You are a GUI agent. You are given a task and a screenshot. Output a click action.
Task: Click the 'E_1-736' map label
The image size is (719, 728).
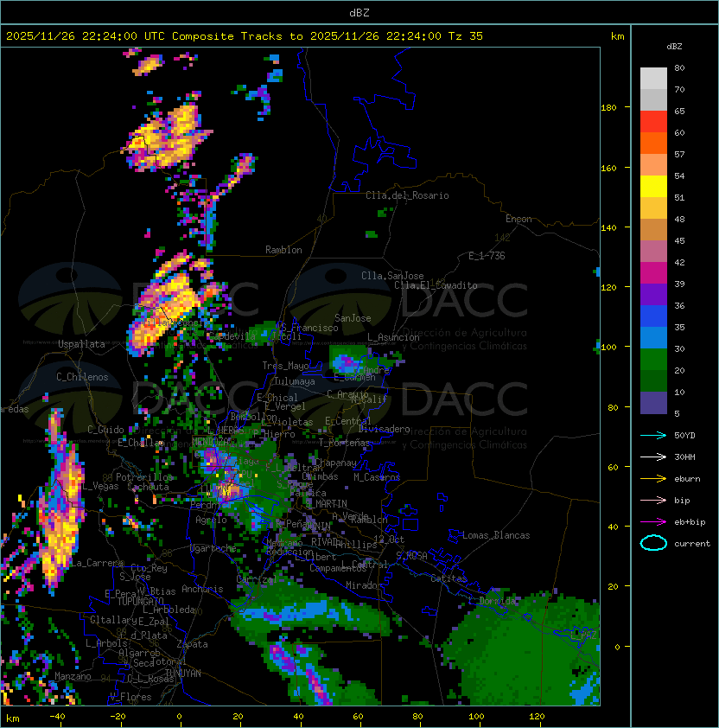(x=487, y=256)
